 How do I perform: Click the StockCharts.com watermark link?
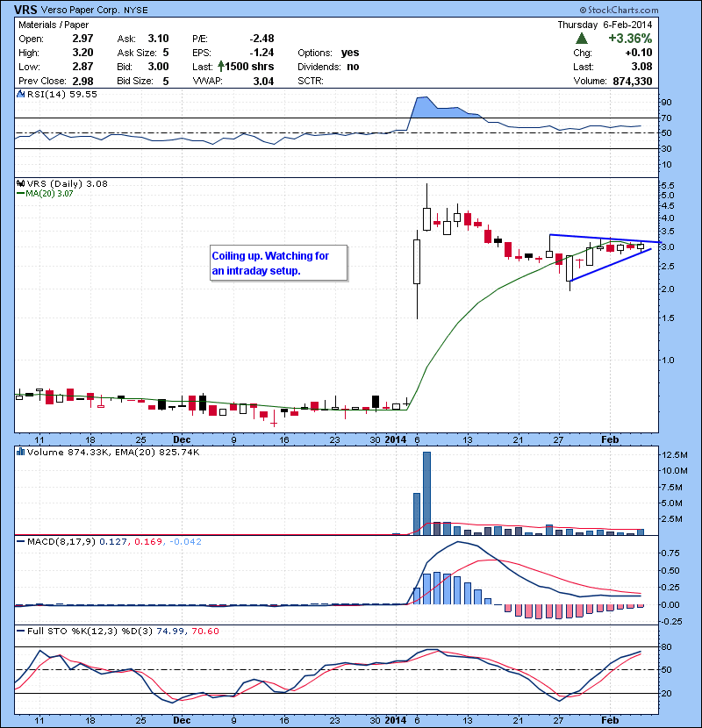point(619,10)
